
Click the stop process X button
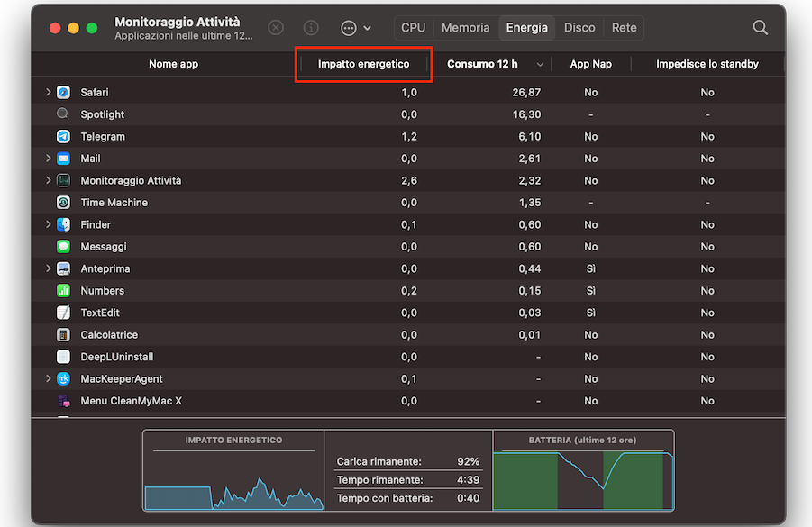coord(276,28)
